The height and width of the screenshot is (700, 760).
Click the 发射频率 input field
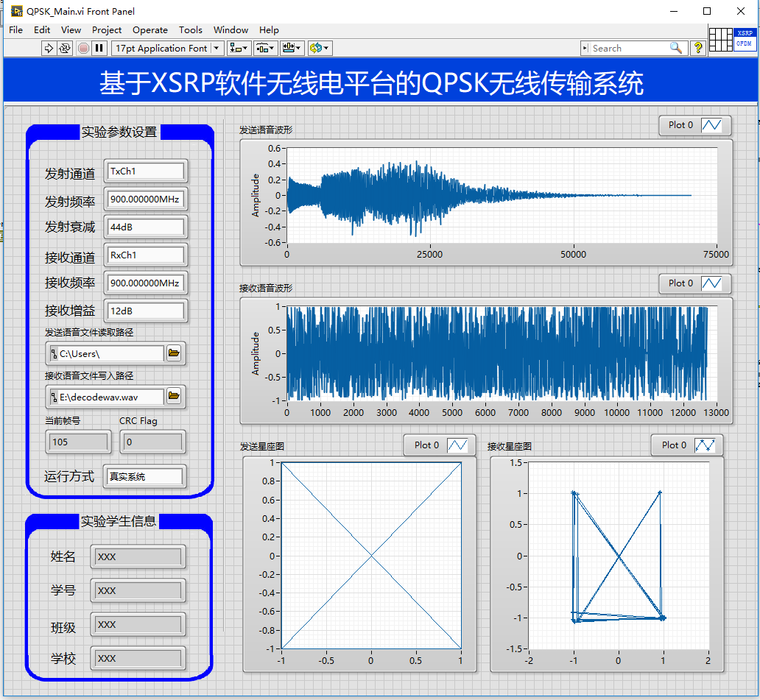tap(145, 199)
